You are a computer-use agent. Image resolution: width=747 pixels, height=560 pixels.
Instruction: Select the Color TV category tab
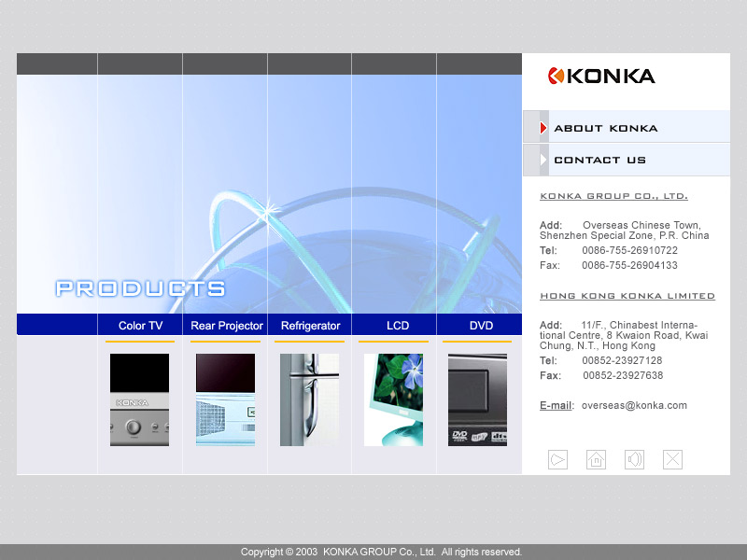click(141, 325)
